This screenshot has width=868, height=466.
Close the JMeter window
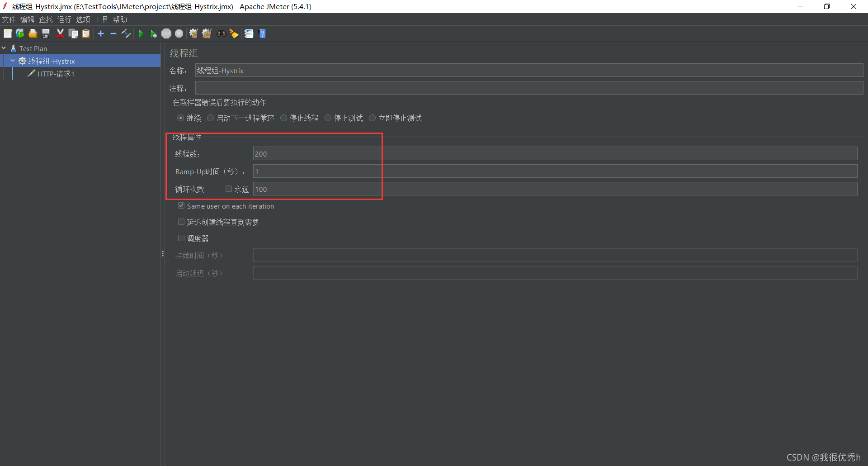[854, 6]
